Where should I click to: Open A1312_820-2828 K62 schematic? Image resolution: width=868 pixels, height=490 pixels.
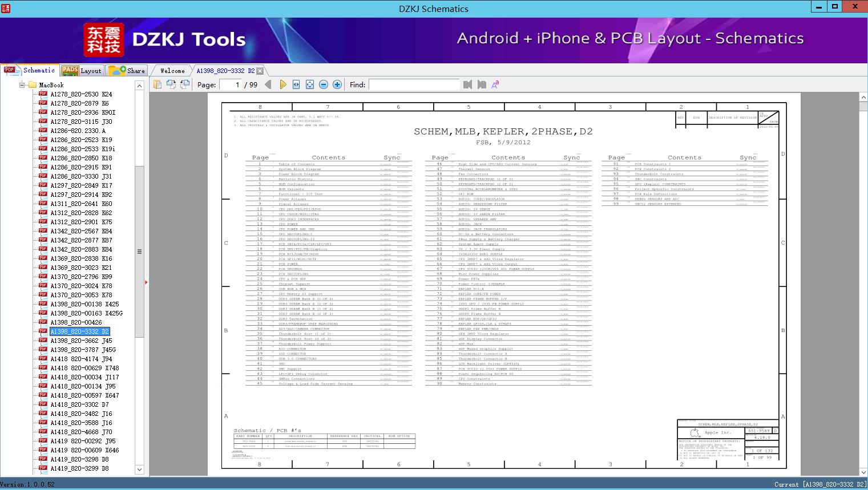click(81, 213)
